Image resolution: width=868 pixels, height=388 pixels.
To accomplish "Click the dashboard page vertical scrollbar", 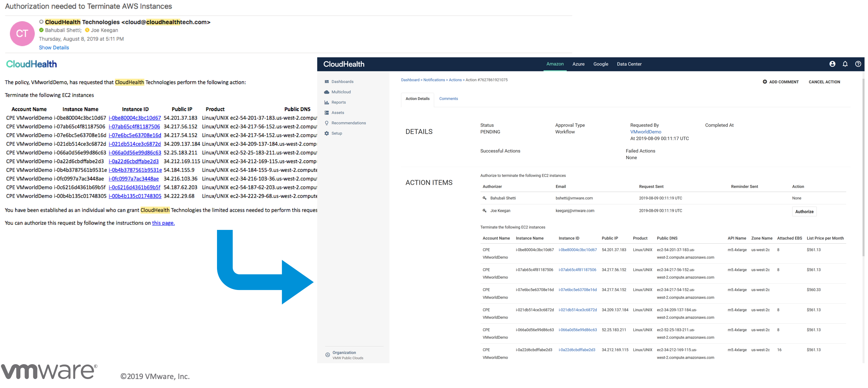I will tap(863, 167).
